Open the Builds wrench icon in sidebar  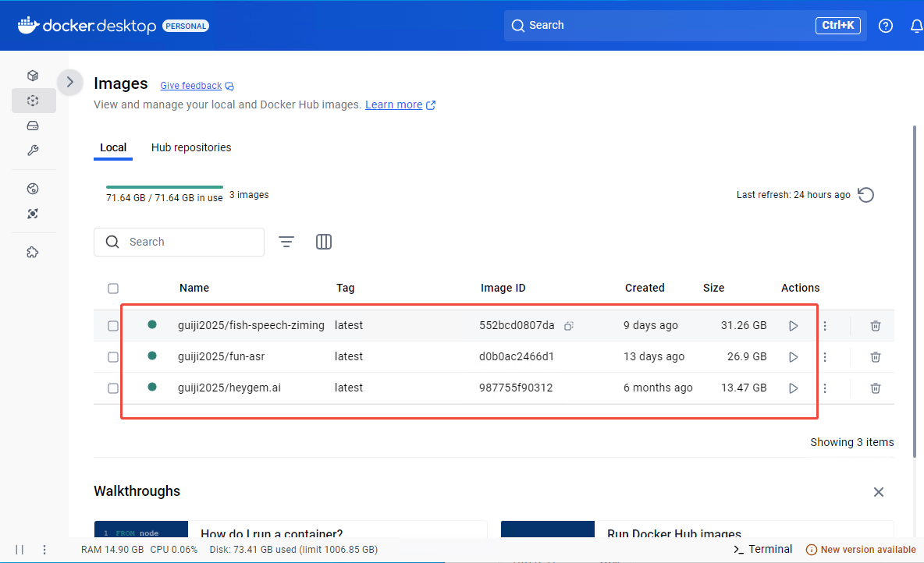[x=33, y=150]
